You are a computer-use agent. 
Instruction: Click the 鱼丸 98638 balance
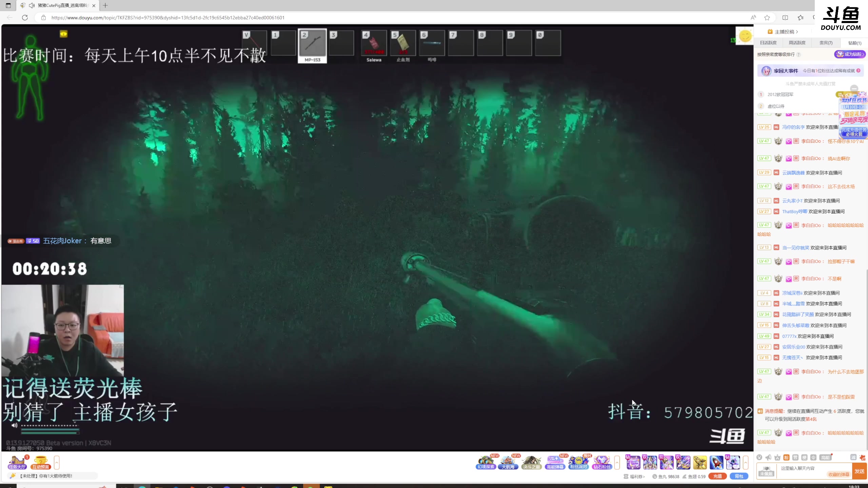click(666, 476)
